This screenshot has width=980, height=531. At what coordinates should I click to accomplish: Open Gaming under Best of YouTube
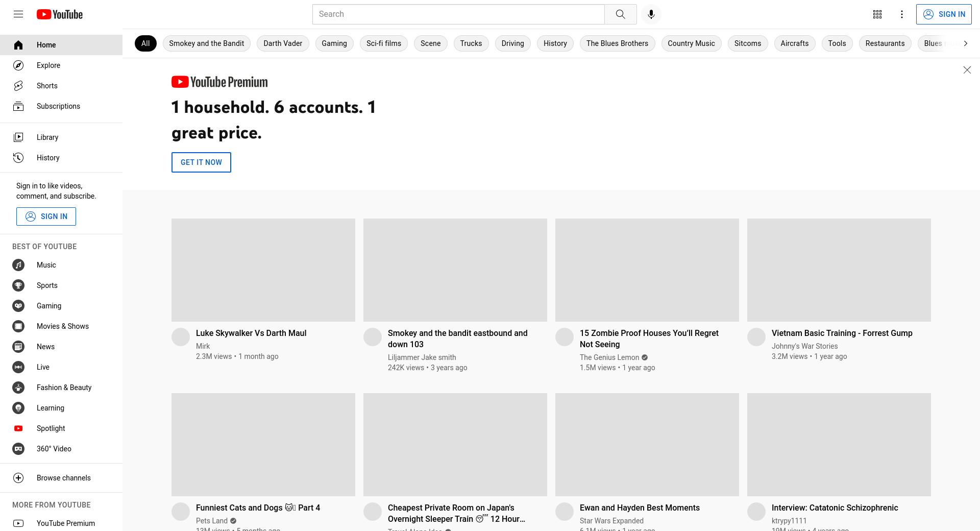(x=61, y=306)
